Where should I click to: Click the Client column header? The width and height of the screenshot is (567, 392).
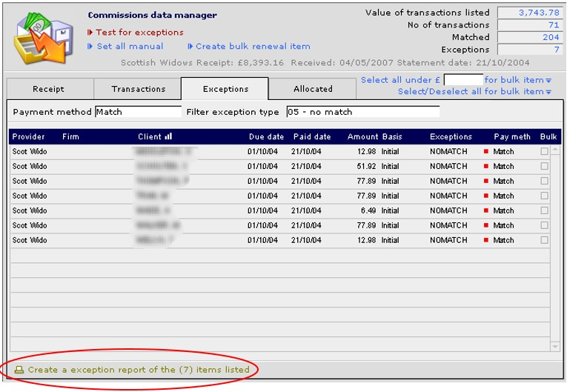(149, 136)
